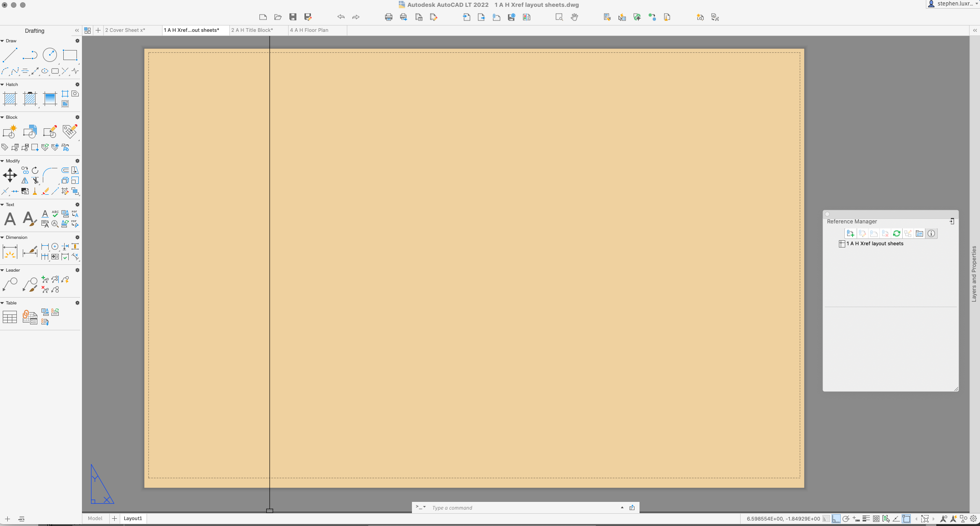Toggle Polar Tracking in status bar
Image resolution: width=980 pixels, height=526 pixels.
tap(846, 519)
